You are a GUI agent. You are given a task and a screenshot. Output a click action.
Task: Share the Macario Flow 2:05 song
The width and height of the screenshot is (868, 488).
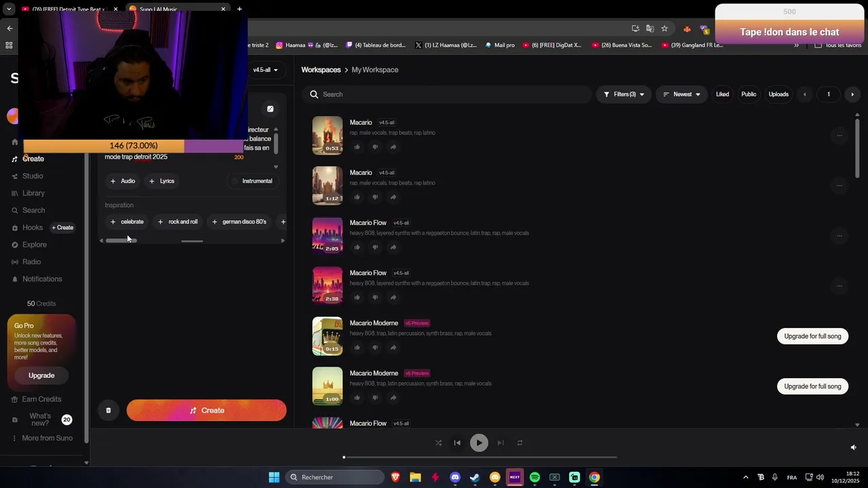point(393,247)
